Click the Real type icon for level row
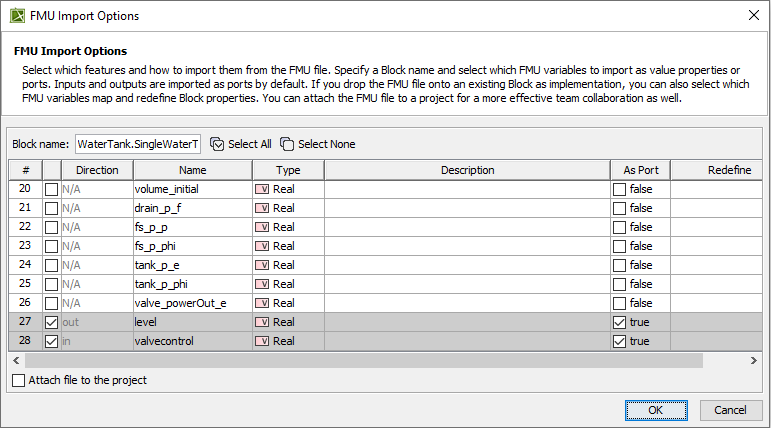This screenshot has width=771, height=428. point(262,322)
